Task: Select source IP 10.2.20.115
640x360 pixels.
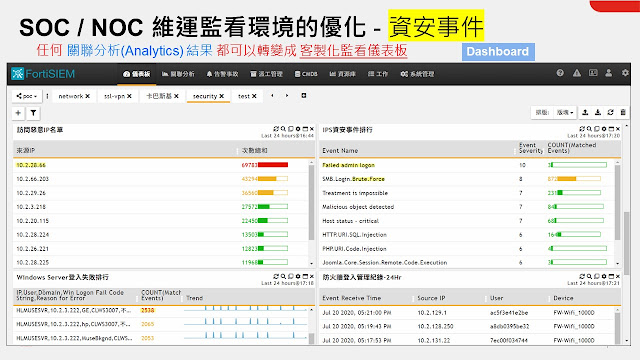Action: coord(33,221)
